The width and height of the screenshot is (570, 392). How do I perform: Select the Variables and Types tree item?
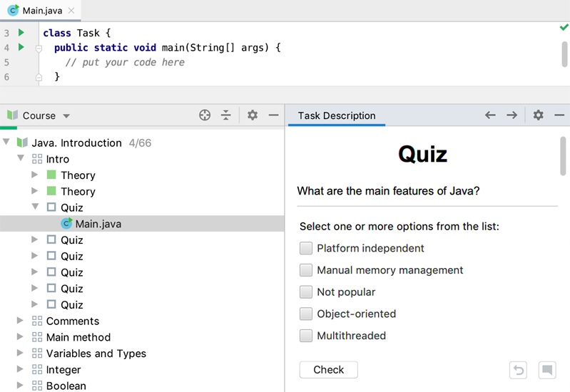96,354
